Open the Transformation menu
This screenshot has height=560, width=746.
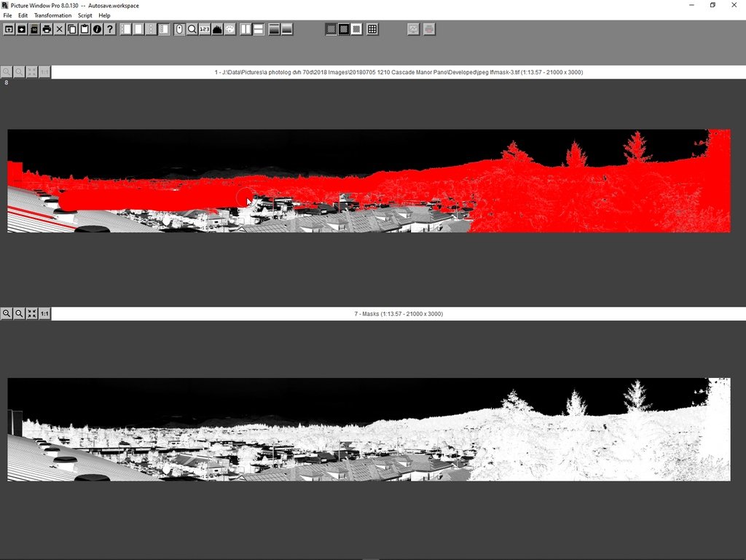[52, 15]
